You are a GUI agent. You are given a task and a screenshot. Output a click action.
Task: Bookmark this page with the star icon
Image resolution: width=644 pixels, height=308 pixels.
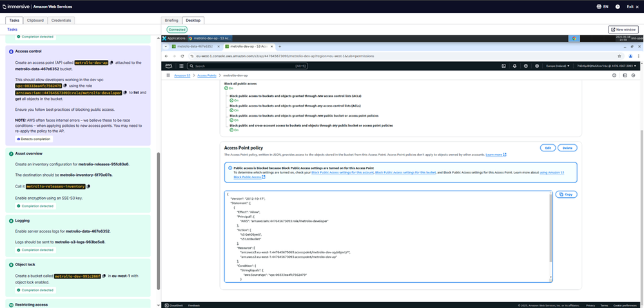coord(620,56)
